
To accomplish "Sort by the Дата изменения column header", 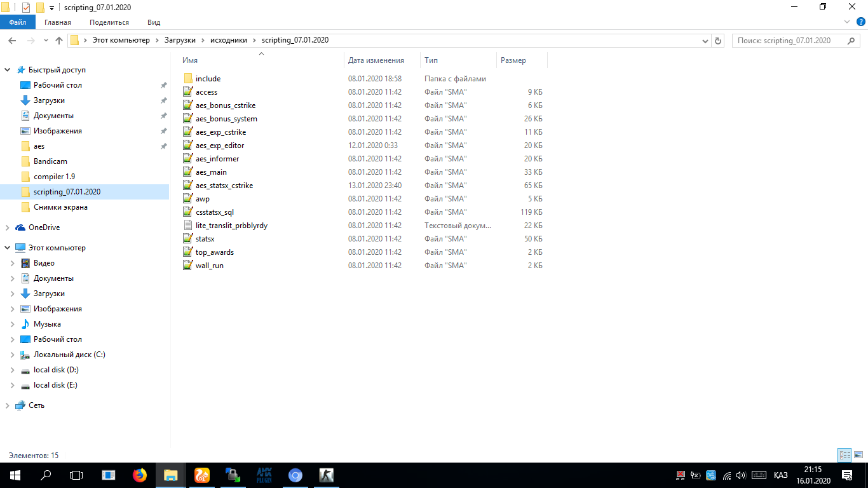I will [x=376, y=60].
